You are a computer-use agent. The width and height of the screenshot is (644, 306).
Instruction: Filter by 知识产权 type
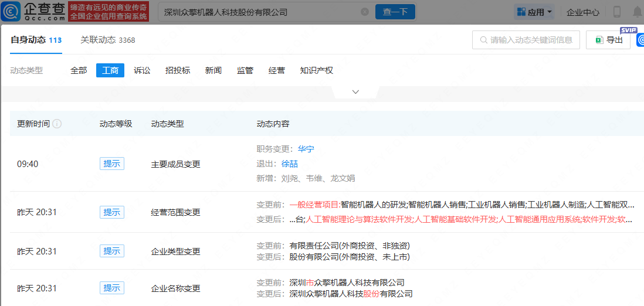coord(316,70)
